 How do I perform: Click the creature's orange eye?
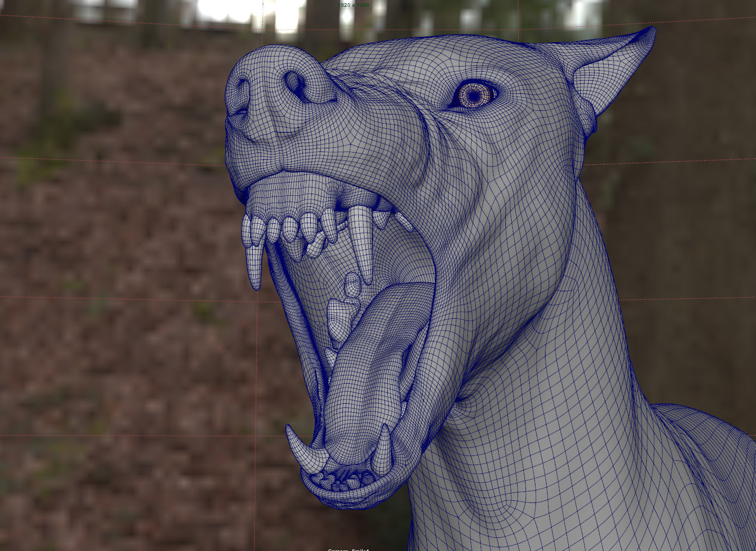tap(475, 96)
